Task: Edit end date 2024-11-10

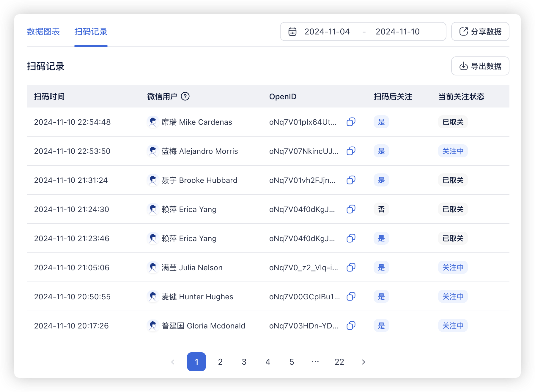Action: pyautogui.click(x=398, y=31)
